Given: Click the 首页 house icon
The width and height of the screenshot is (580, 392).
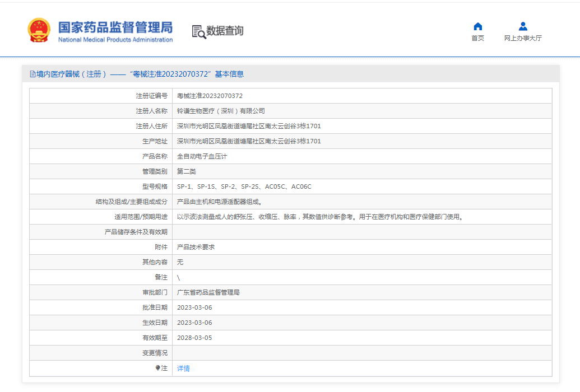Looking at the screenshot, I should tap(477, 26).
